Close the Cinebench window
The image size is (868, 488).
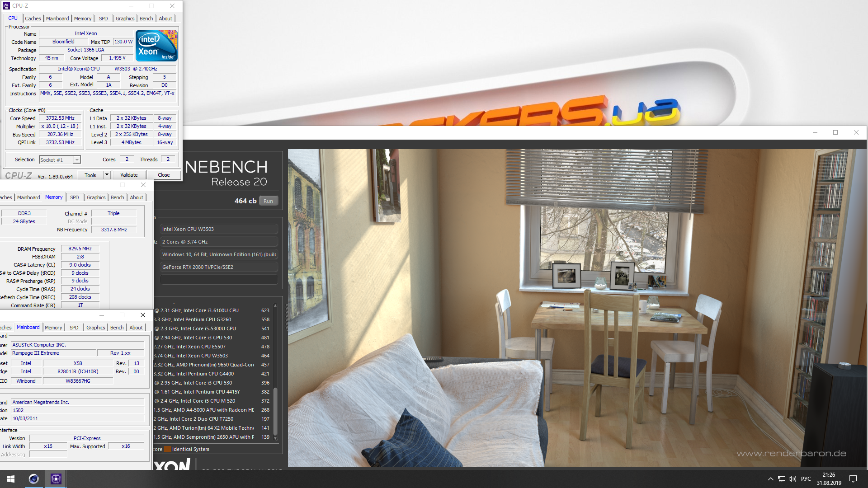856,132
